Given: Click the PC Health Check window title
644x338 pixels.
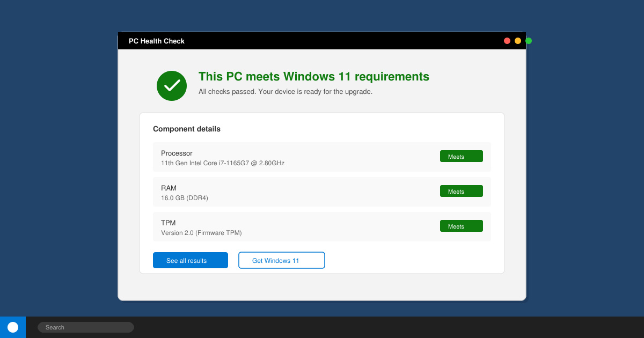Looking at the screenshot, I should click(157, 41).
